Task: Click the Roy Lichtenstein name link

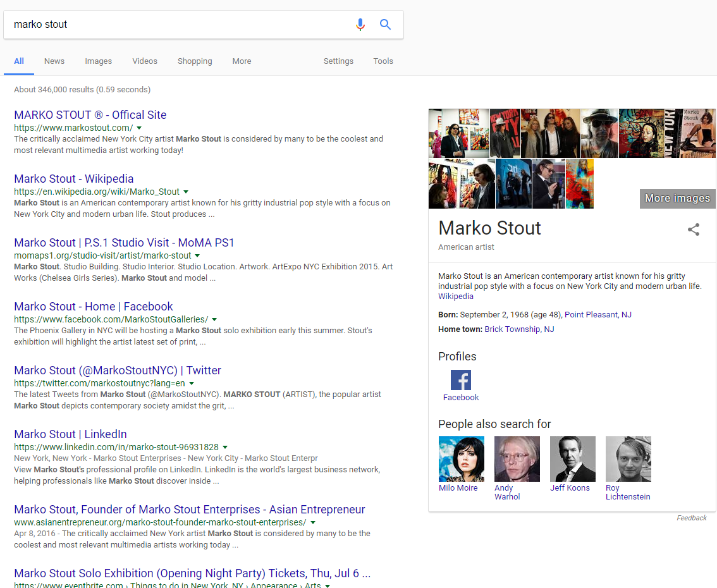Action: 628,493
